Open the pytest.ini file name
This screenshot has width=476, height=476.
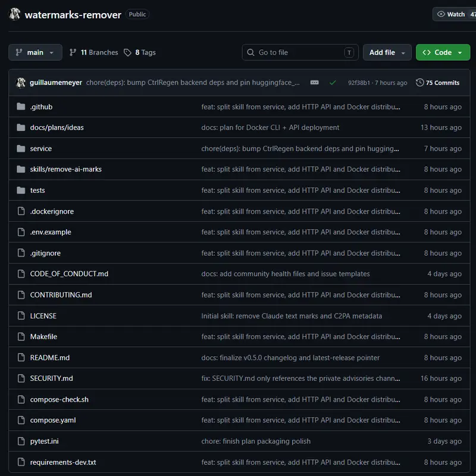[44, 441]
